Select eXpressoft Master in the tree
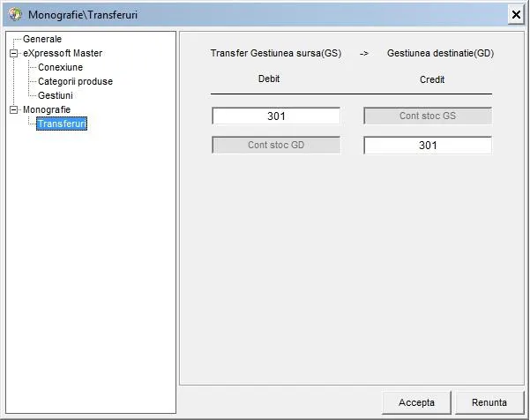Screen dimensions: 530x420 63,54
